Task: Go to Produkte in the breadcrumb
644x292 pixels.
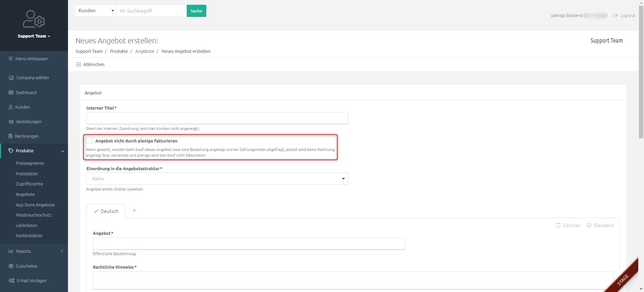Action: [119, 51]
